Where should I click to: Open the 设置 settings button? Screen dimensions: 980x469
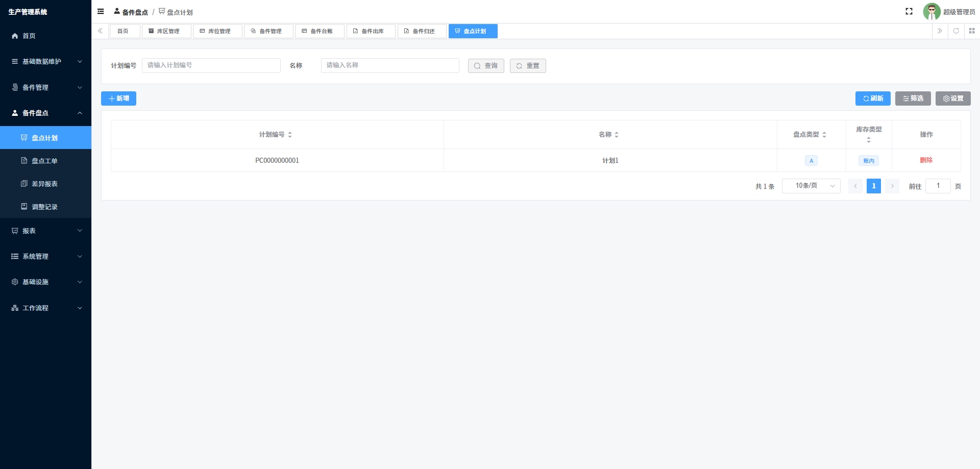tap(953, 98)
